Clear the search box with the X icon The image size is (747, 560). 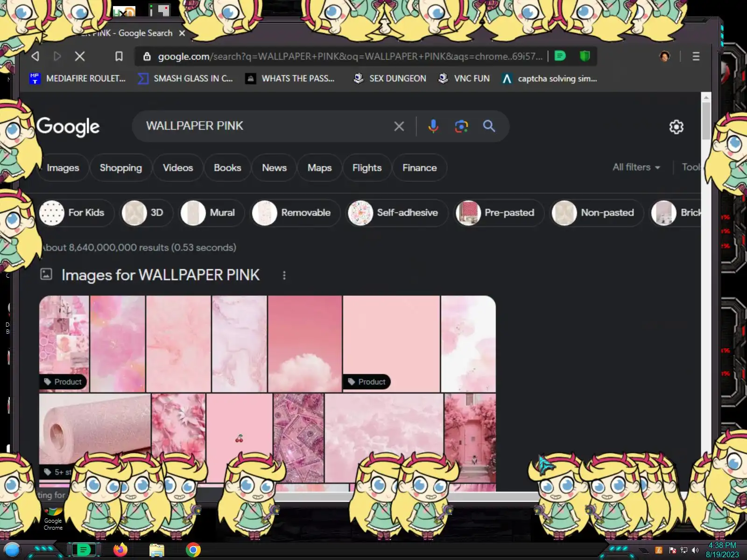coord(399,126)
